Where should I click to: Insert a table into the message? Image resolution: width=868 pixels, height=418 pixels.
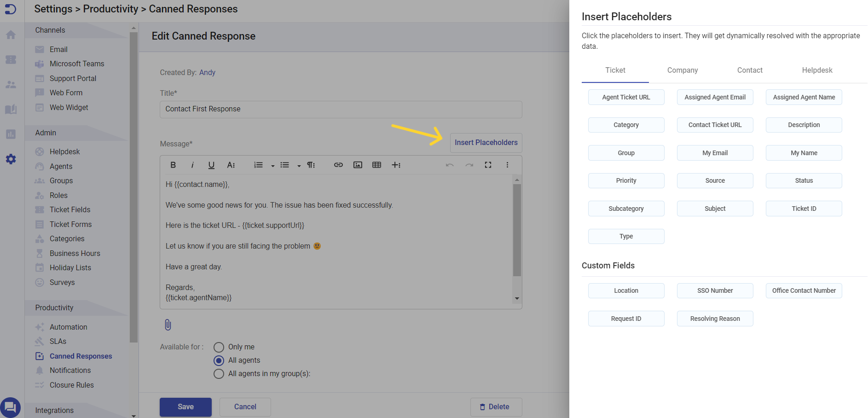click(376, 165)
